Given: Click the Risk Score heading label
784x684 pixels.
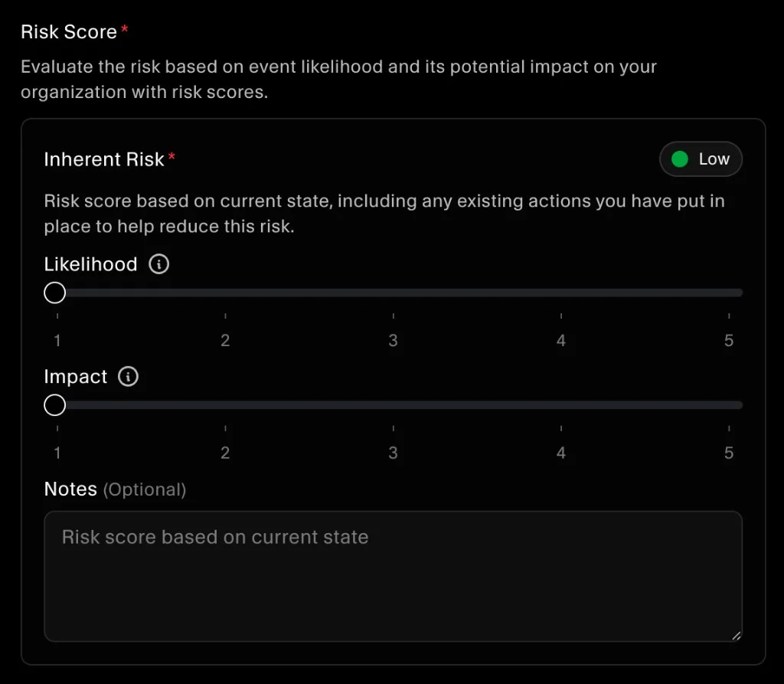Looking at the screenshot, I should coord(69,31).
